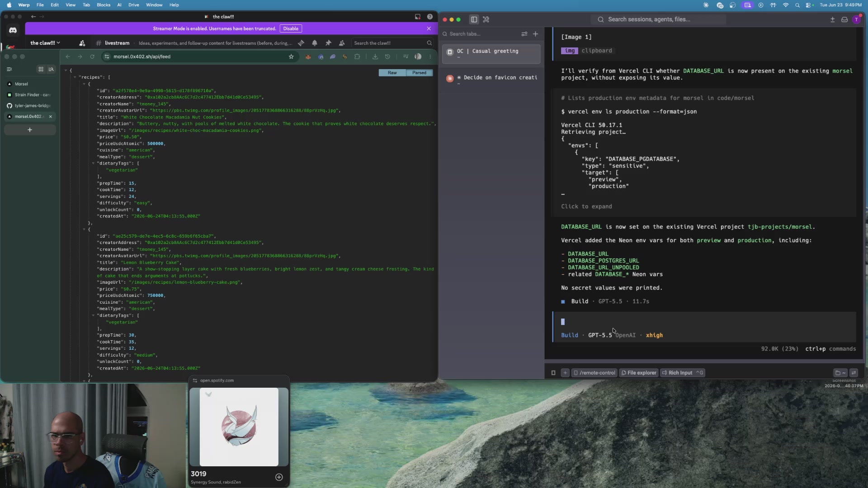Screen dimensions: 868x488
Task: Bookmark morsel.0x402.sh page with star icon
Action: [x=291, y=56]
